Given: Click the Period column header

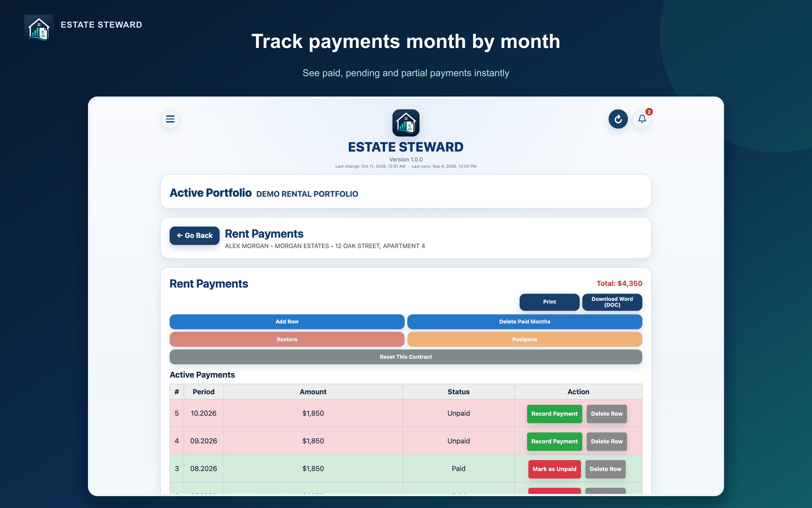Looking at the screenshot, I should coord(203,392).
